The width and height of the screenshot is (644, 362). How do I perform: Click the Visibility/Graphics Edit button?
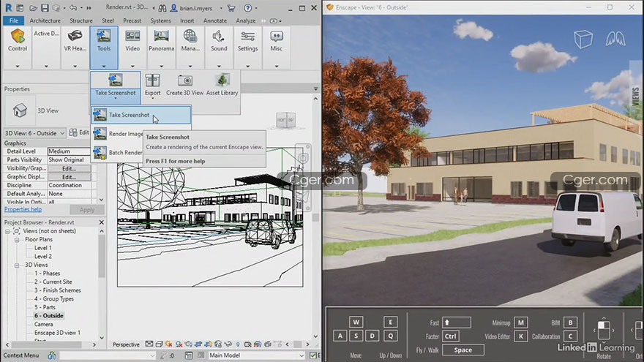coord(69,168)
